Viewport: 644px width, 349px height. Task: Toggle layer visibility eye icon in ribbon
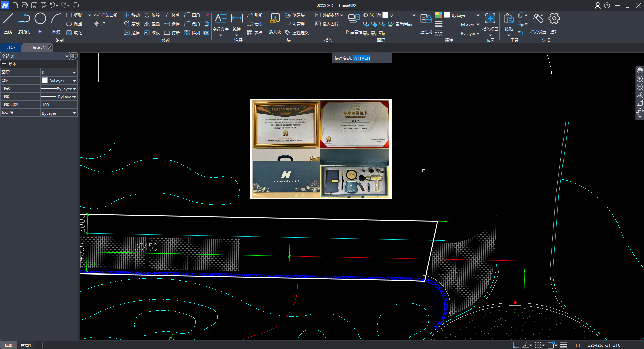[x=365, y=15]
